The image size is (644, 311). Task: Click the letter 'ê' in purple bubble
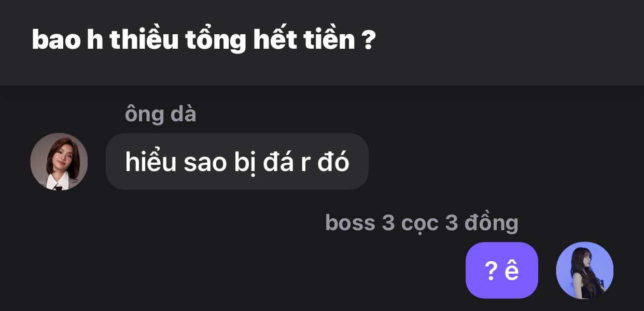click(512, 270)
